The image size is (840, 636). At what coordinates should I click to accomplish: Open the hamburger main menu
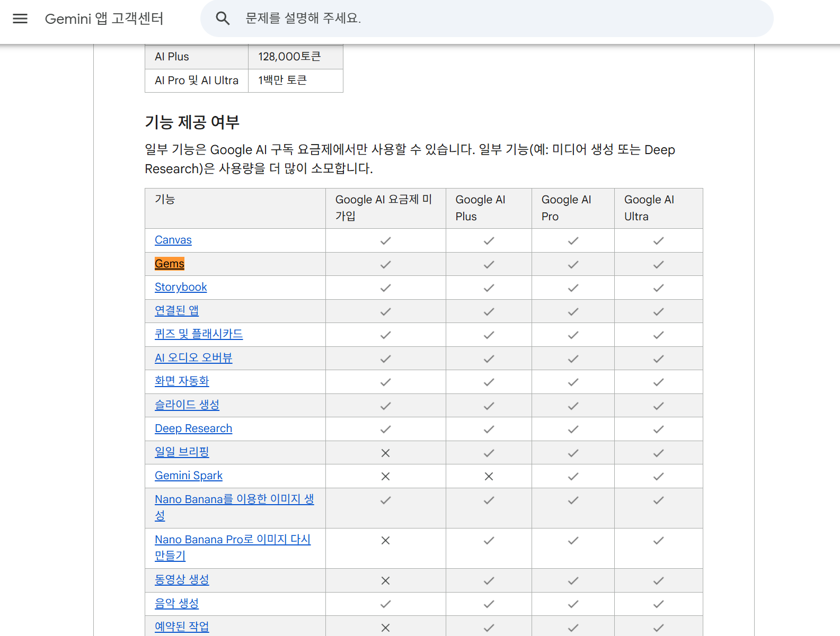(20, 19)
